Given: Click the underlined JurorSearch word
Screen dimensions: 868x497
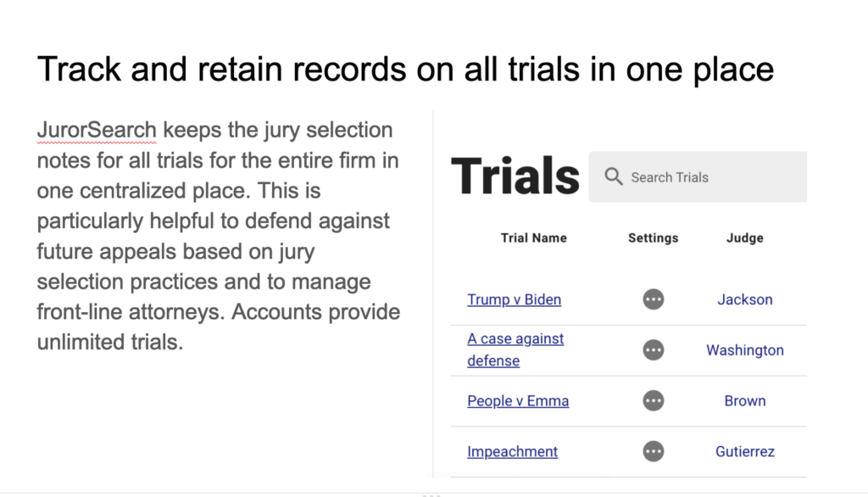Looking at the screenshot, I should coord(97,131).
